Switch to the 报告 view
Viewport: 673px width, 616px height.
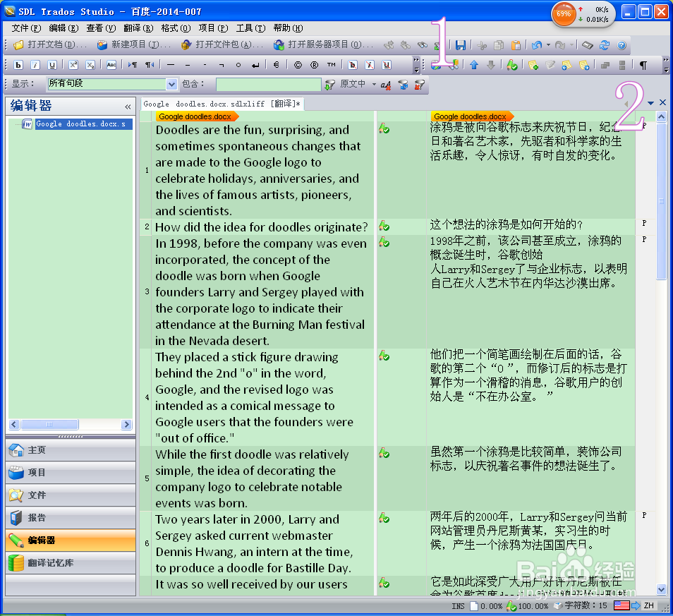click(71, 518)
